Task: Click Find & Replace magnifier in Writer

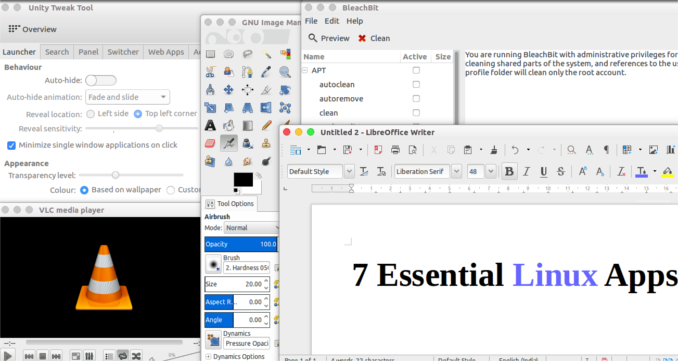Action: coord(572,150)
